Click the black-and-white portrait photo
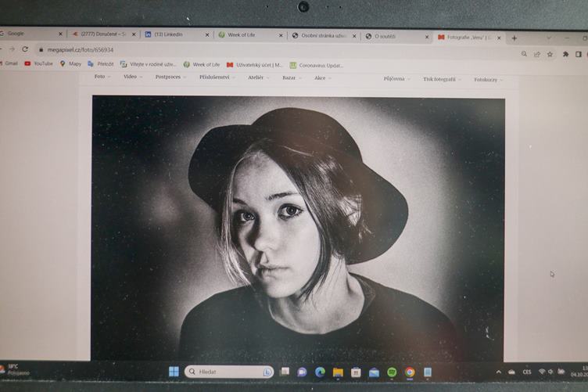 [x=298, y=228]
